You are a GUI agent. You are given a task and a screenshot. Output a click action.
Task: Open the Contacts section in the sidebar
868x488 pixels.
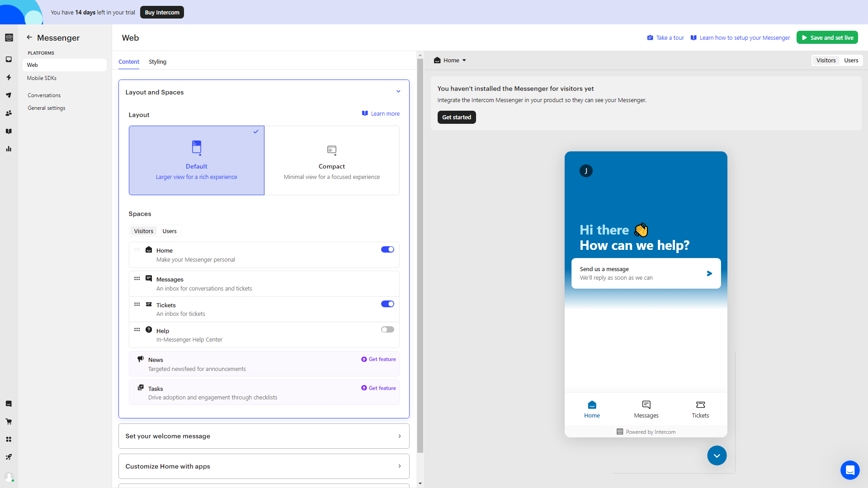pos(9,113)
